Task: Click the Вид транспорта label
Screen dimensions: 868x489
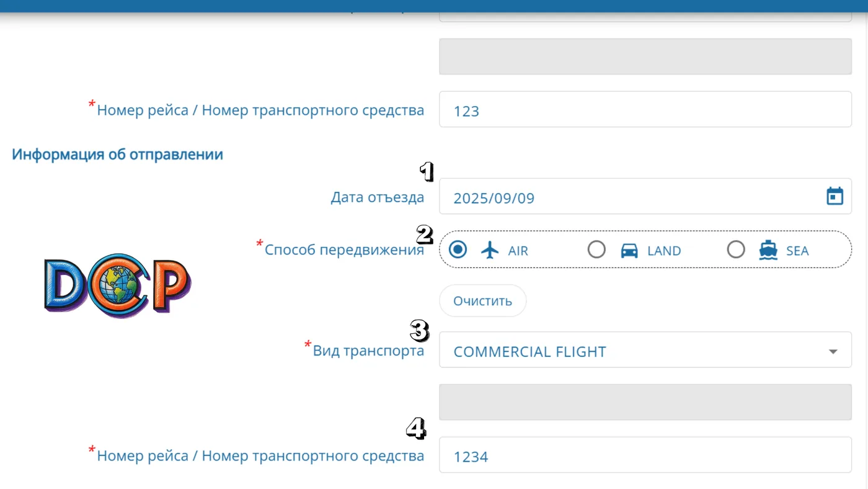Action: pos(368,350)
